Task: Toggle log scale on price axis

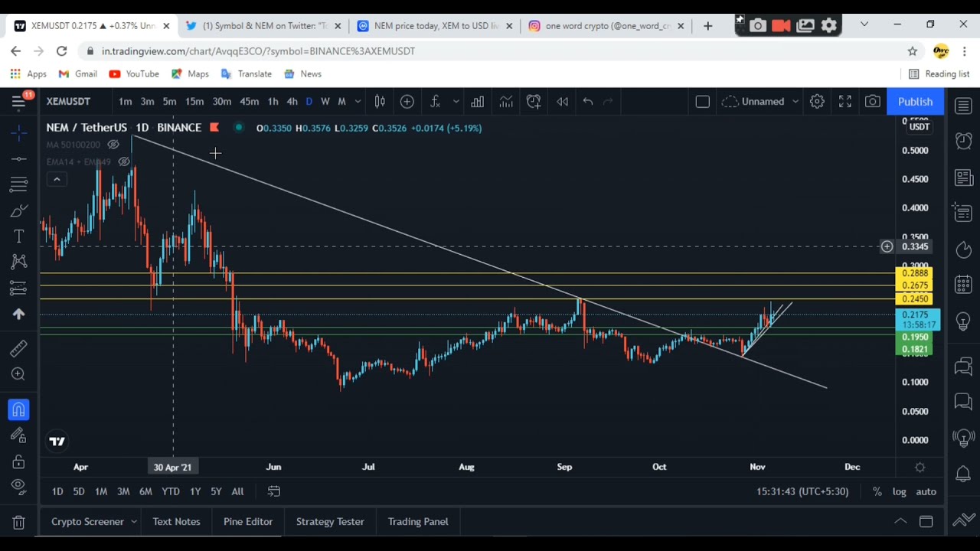Action: click(x=899, y=491)
